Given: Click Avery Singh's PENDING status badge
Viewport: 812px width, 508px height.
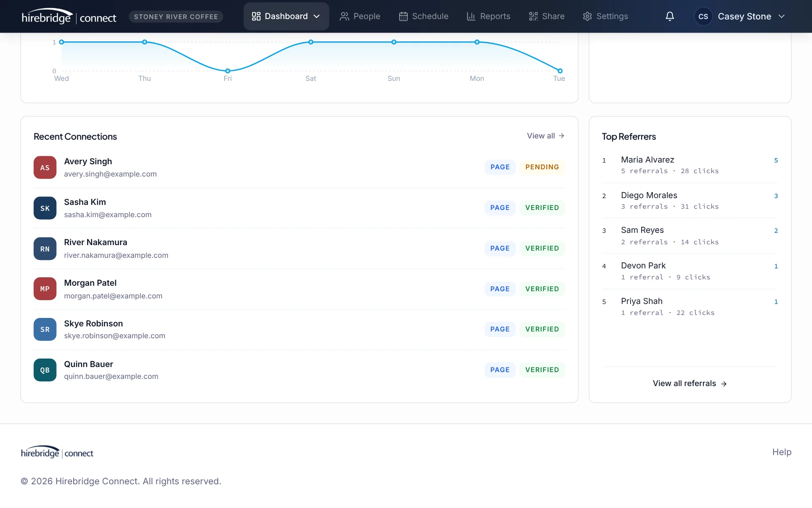Looking at the screenshot, I should (x=542, y=167).
